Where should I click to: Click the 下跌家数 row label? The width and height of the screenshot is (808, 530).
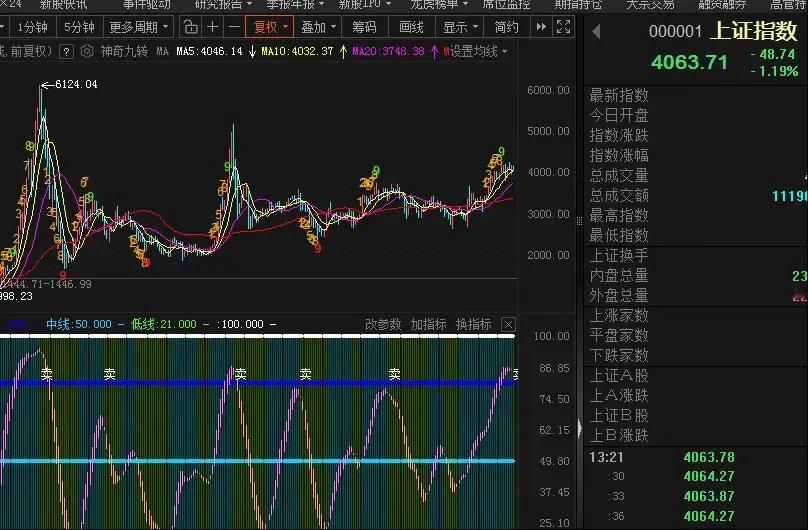click(619, 355)
